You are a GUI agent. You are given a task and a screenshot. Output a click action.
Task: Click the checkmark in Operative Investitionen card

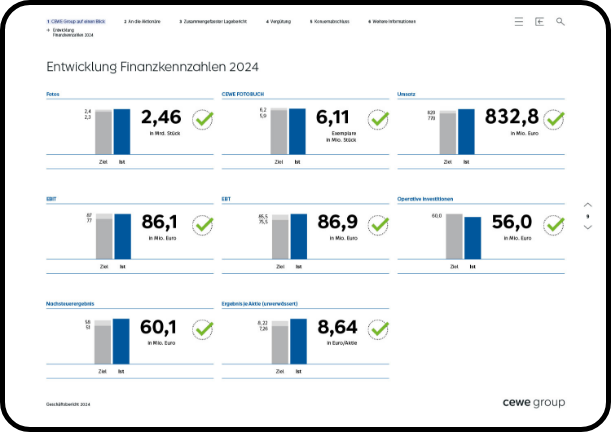coord(554,225)
